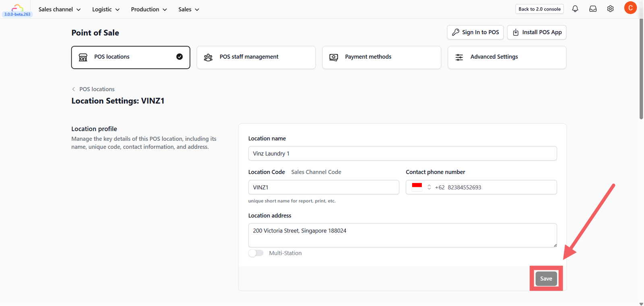Click the cloud logo in top-left
Image resolution: width=644 pixels, height=306 pixels.
17,8
